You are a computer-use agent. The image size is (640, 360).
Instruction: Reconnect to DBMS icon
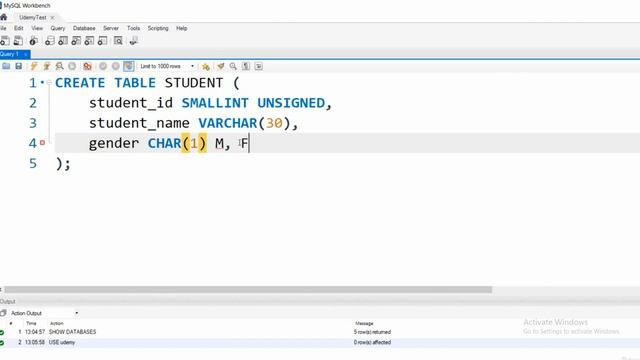pyautogui.click(x=133, y=41)
